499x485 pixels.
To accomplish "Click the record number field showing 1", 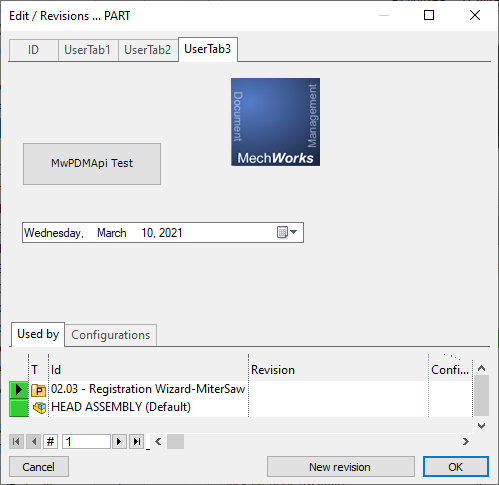I will click(x=86, y=442).
